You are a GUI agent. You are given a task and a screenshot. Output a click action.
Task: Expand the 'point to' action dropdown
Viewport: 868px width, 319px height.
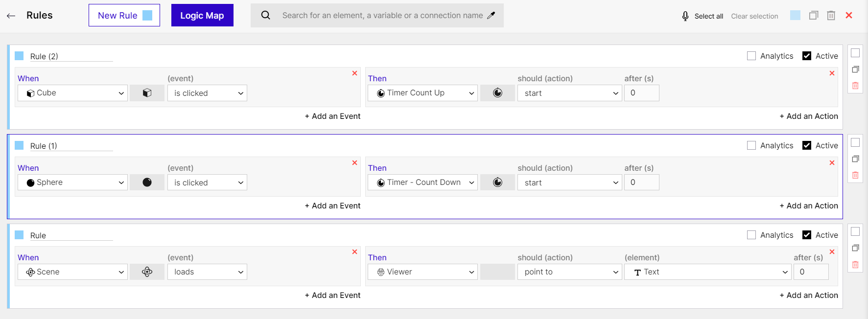click(569, 272)
